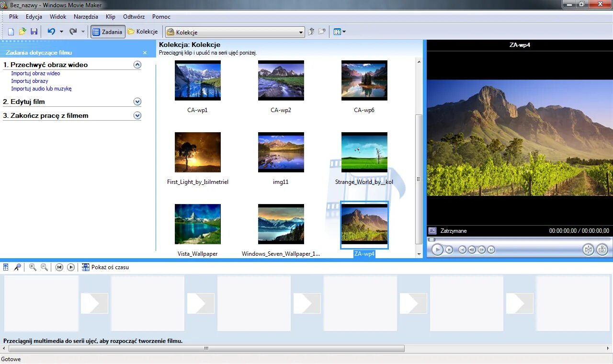Save the project with the floppy disk icon

coord(34,31)
